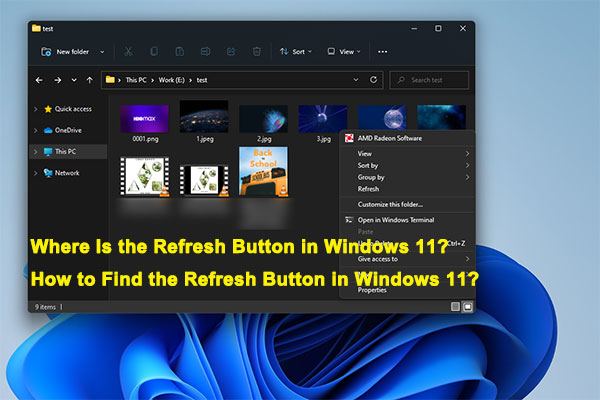This screenshot has height=400, width=600.
Task: Click the Search test input field
Action: [429, 80]
